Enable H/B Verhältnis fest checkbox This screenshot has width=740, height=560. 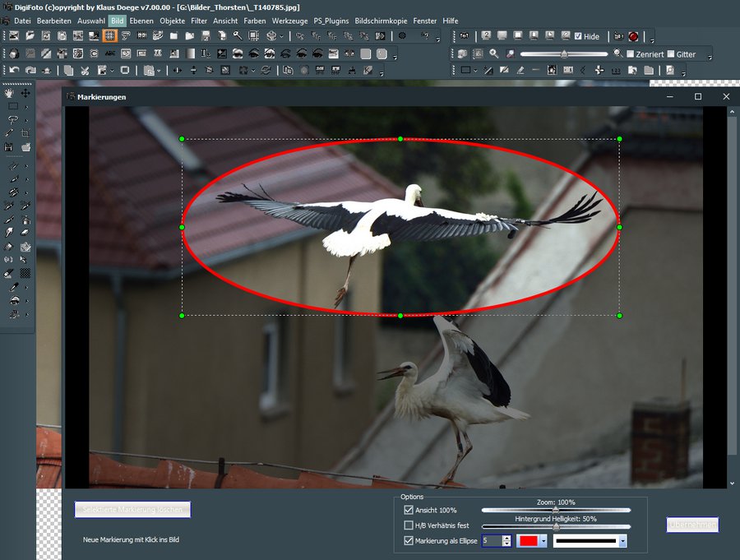409,525
